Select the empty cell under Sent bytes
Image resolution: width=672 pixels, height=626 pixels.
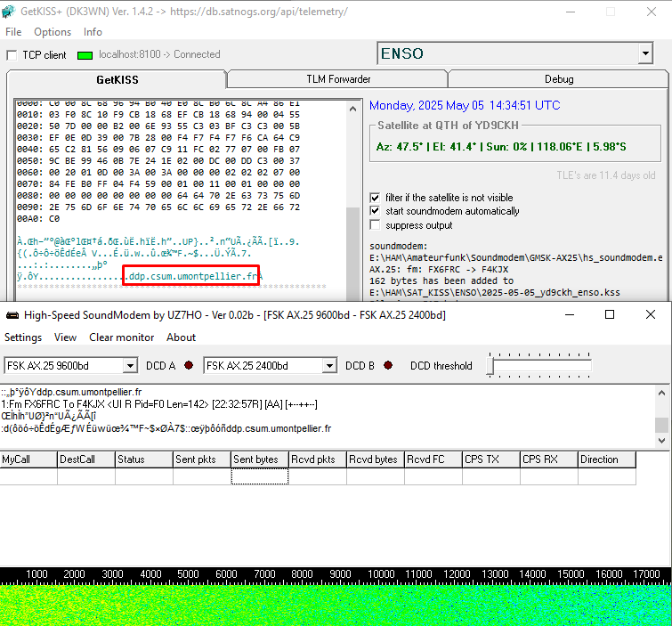(260, 476)
